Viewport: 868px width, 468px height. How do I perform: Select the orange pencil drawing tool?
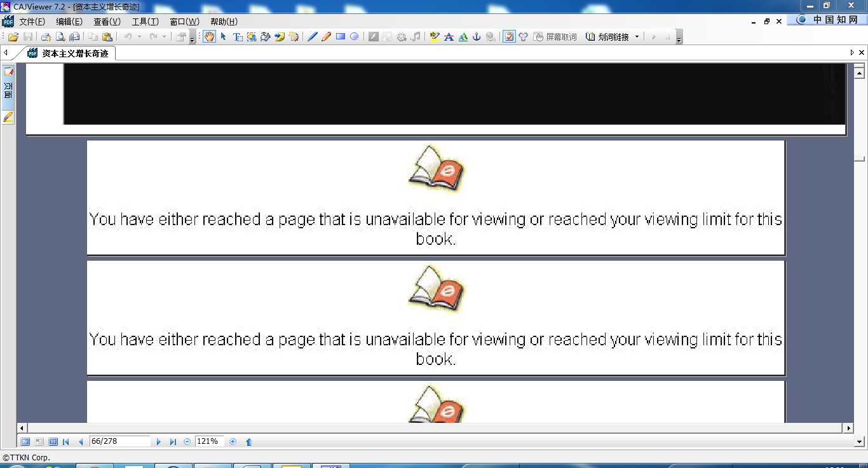[327, 37]
